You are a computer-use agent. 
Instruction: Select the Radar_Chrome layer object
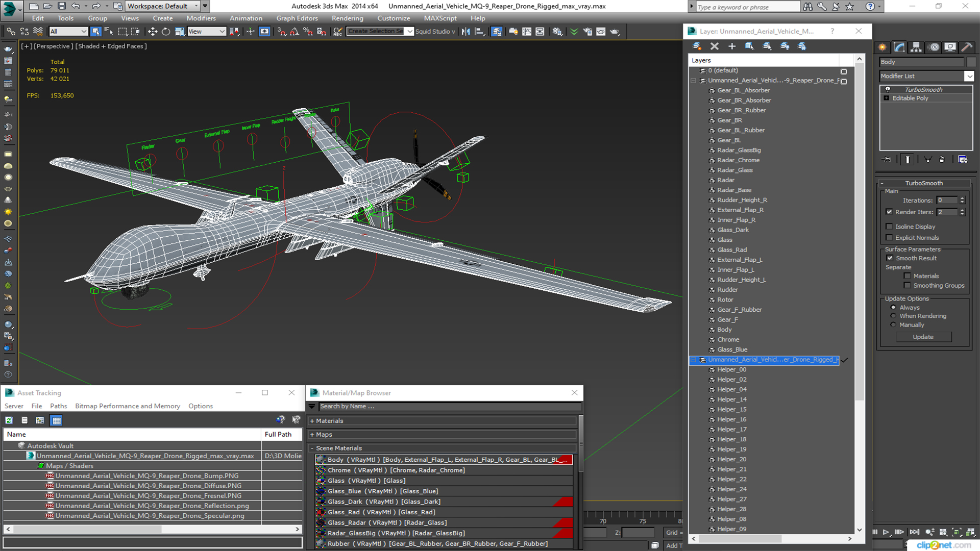point(738,160)
